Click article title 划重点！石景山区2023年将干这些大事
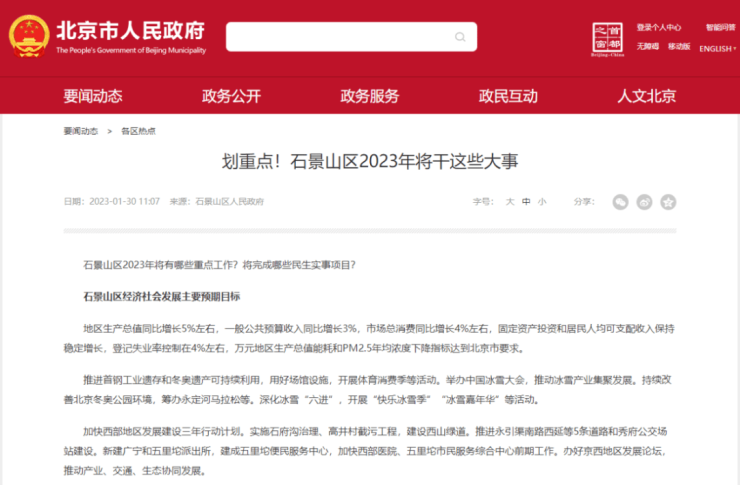740x485 pixels. tap(370, 161)
